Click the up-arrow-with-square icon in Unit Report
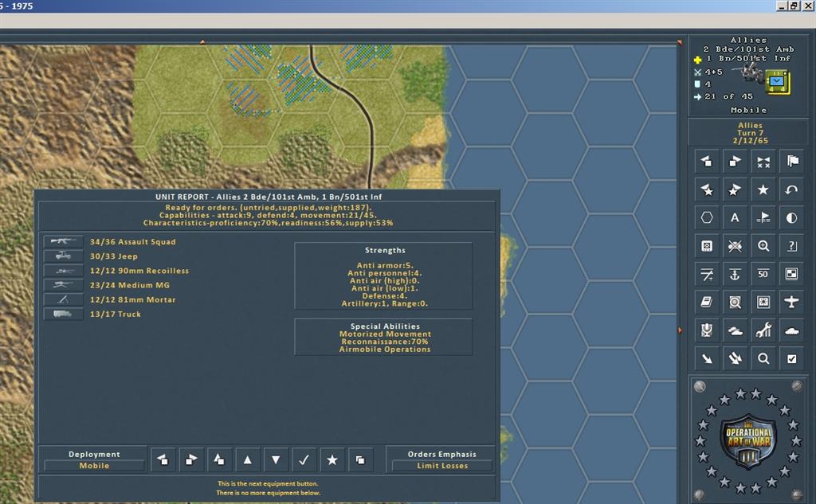The width and height of the screenshot is (816, 504). click(219, 459)
